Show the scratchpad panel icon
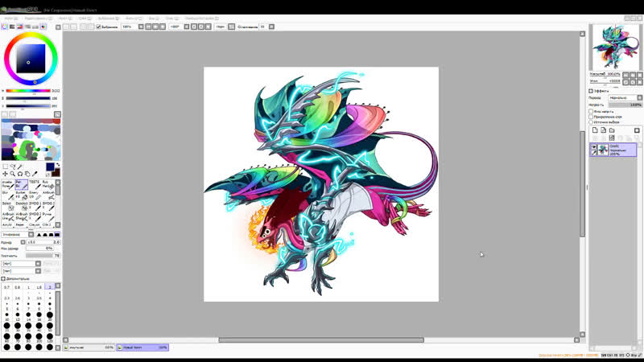This screenshot has height=362, width=644. [43, 27]
